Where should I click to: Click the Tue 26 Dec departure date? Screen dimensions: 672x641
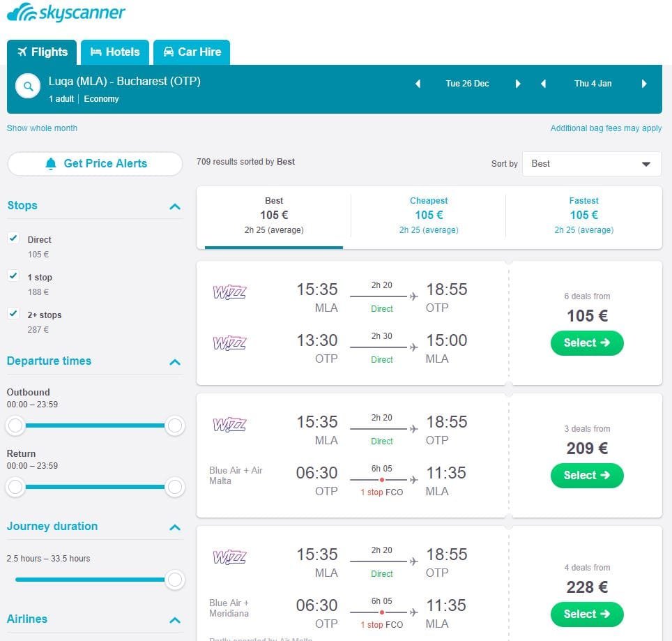[x=467, y=84]
